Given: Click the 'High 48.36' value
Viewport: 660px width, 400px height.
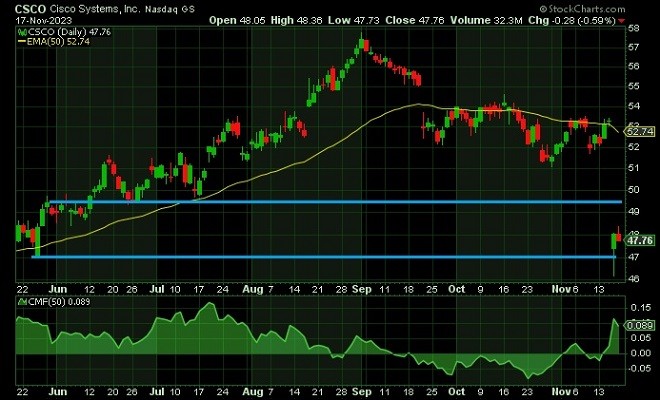Looking at the screenshot, I should pyautogui.click(x=297, y=20).
